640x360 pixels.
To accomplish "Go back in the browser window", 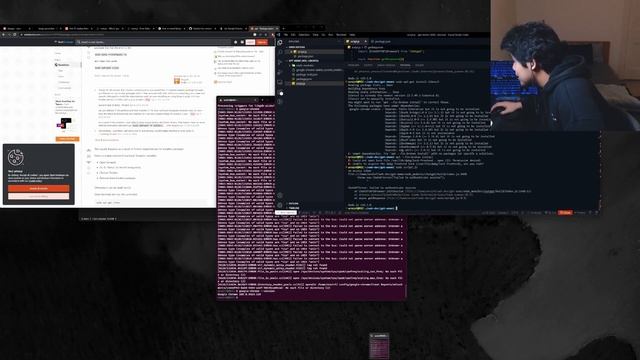I will click(x=4, y=35).
